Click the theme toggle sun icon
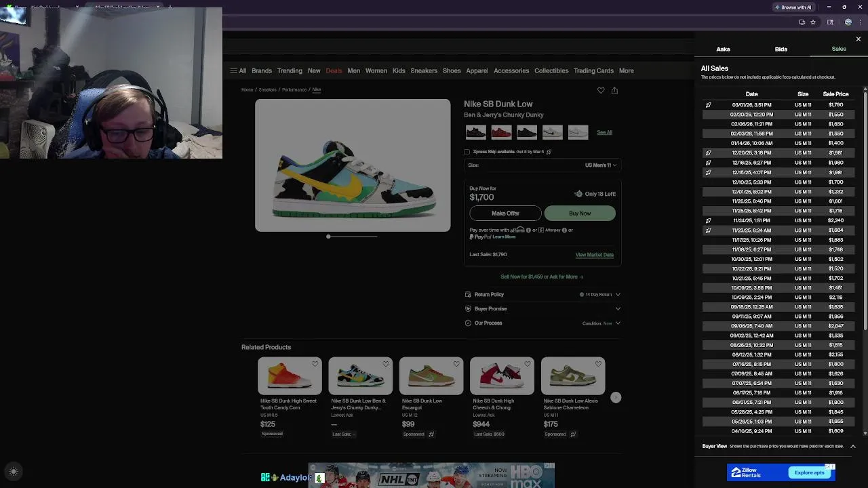 (13, 471)
